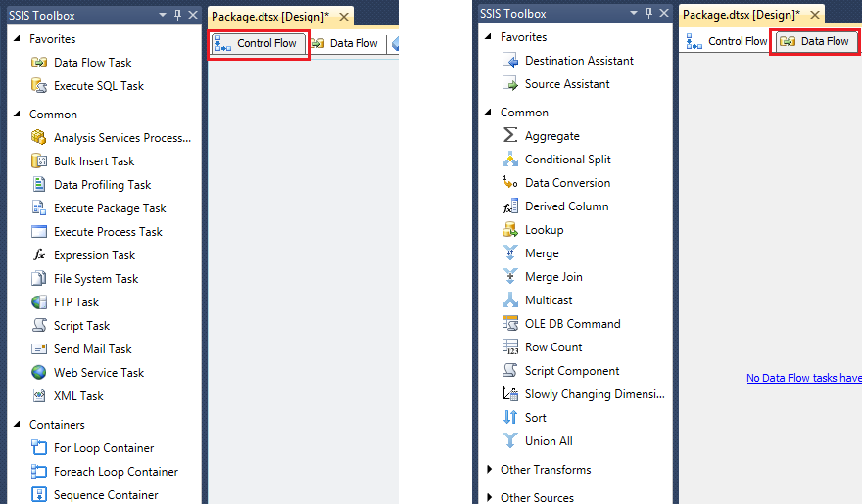Select the Send Mail Task icon
Screen dimensions: 862x504
pyautogui.click(x=39, y=349)
